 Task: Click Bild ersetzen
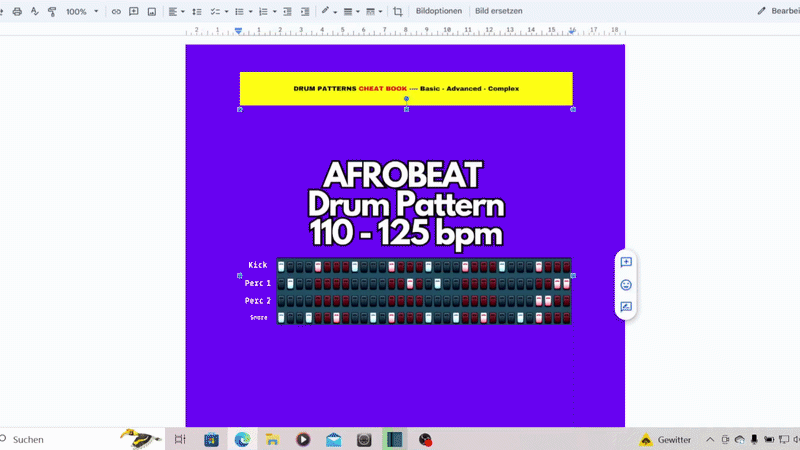click(498, 11)
